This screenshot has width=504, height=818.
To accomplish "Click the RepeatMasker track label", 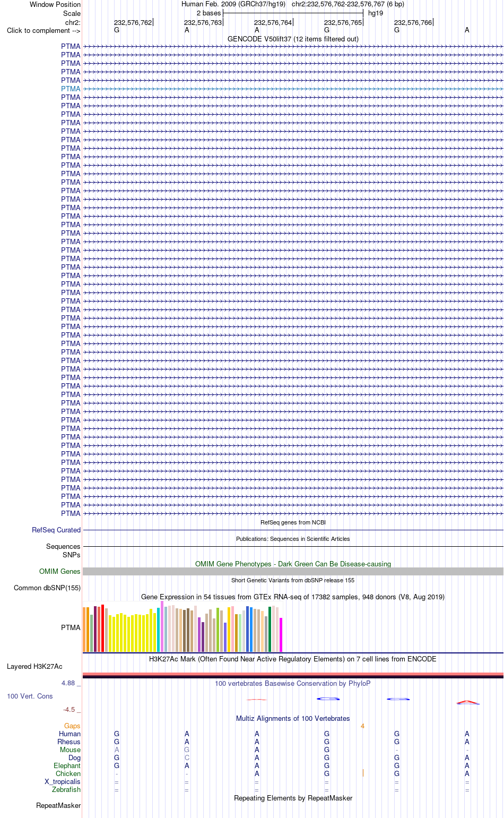I will click(58, 805).
